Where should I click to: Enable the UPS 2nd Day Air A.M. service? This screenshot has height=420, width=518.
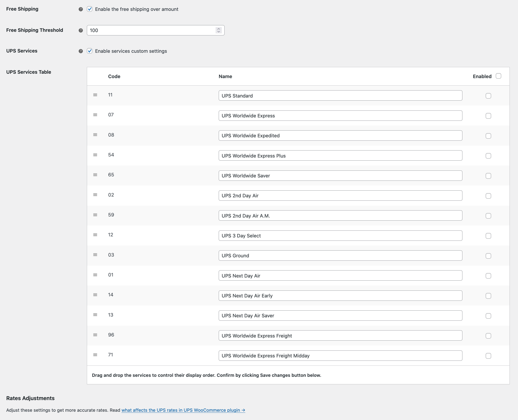488,216
